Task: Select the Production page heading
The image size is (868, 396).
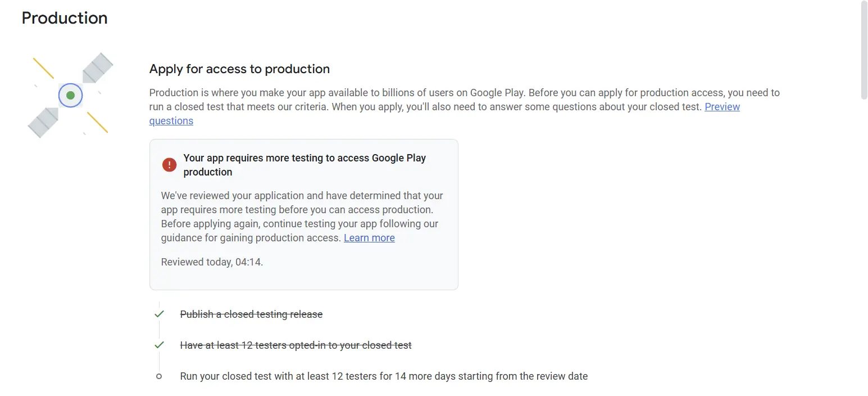Action: click(x=65, y=18)
